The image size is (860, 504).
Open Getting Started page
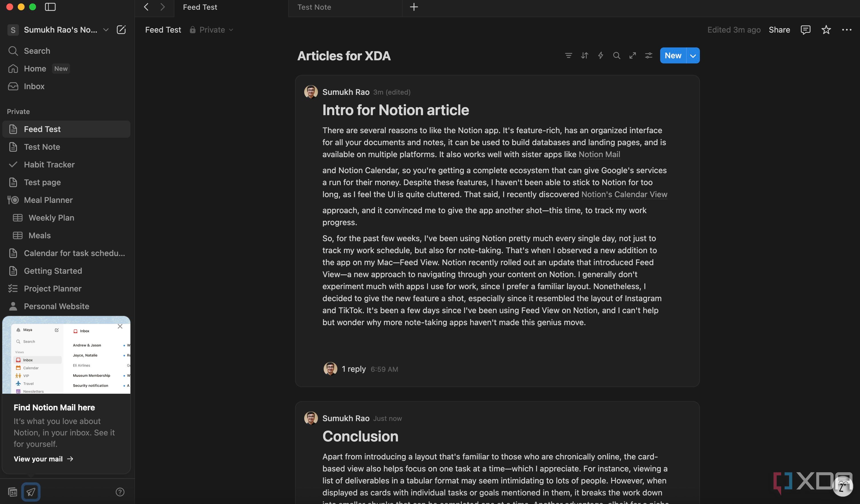tap(66, 271)
